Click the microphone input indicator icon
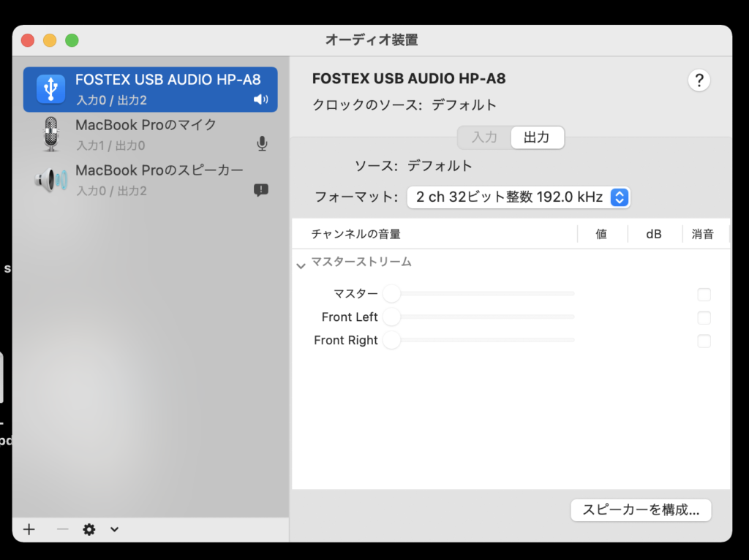Image resolution: width=749 pixels, height=560 pixels. (262, 144)
